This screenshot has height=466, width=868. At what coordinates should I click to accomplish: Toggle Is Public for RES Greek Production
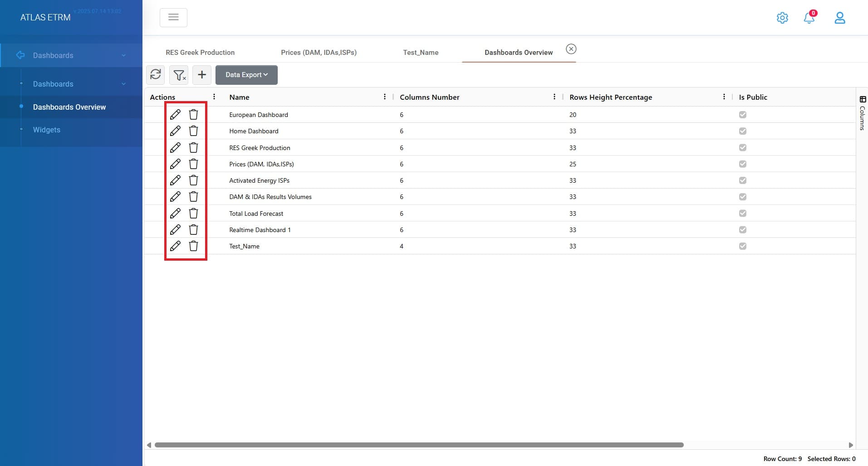[743, 148]
